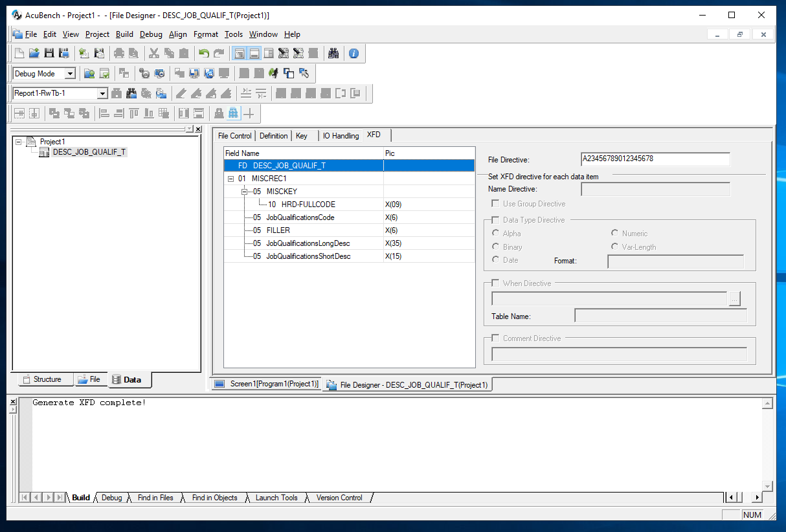This screenshot has height=532, width=786.
Task: Click the New file icon in toolbar
Action: 19,54
